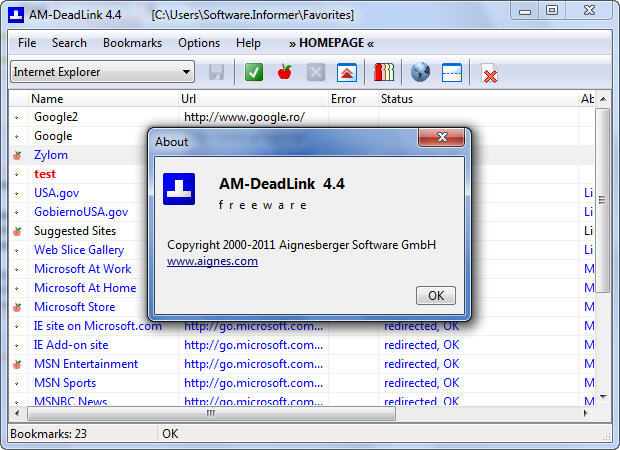The height and width of the screenshot is (450, 620).
Task: Maximize the AM-DeadLink window
Action: click(x=552, y=11)
